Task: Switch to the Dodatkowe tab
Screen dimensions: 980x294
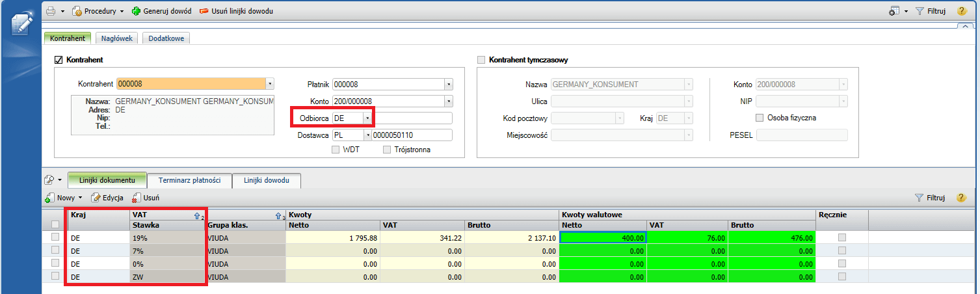Action: (165, 38)
